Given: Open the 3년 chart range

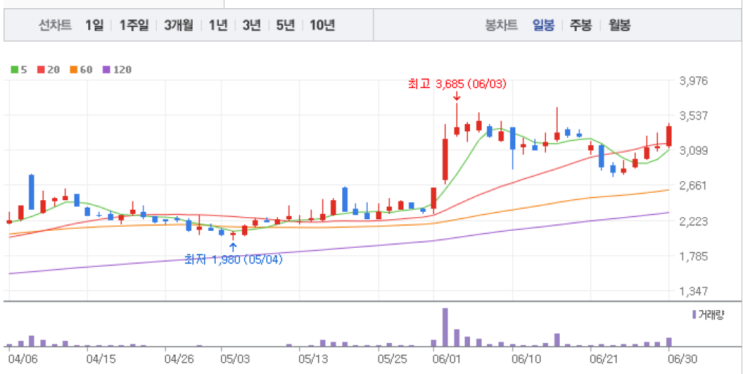Looking at the screenshot, I should click(x=252, y=25).
